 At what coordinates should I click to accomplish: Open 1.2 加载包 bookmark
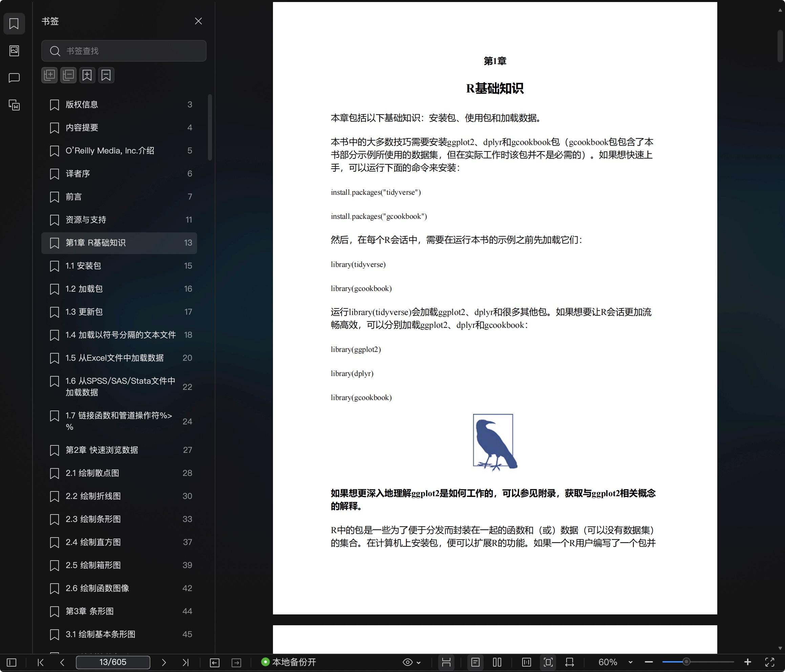coord(119,289)
